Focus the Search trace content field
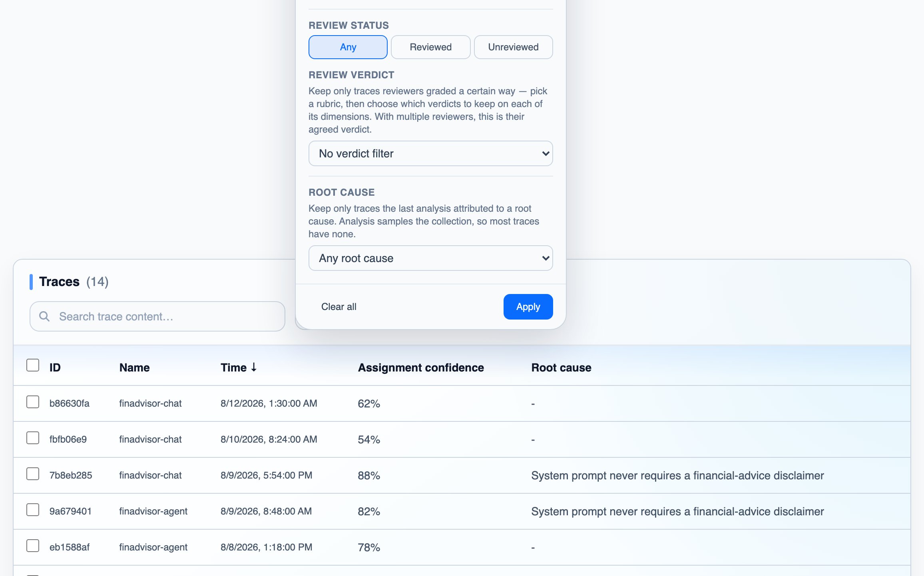 (157, 316)
